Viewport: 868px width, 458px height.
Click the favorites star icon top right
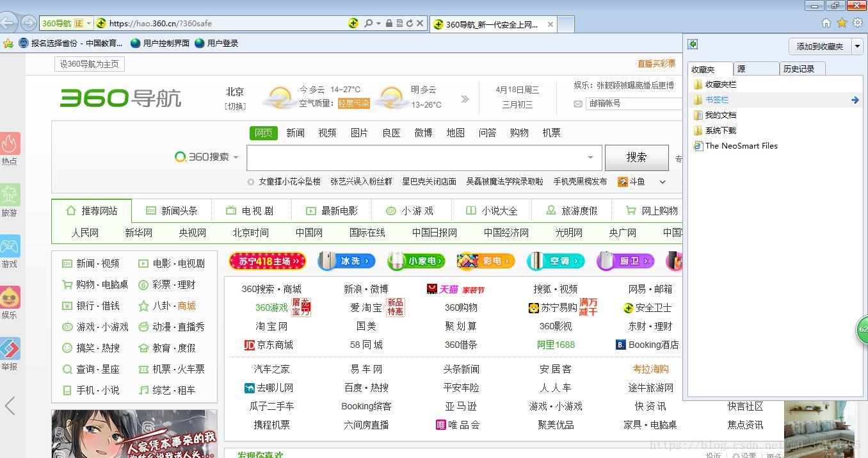click(842, 23)
